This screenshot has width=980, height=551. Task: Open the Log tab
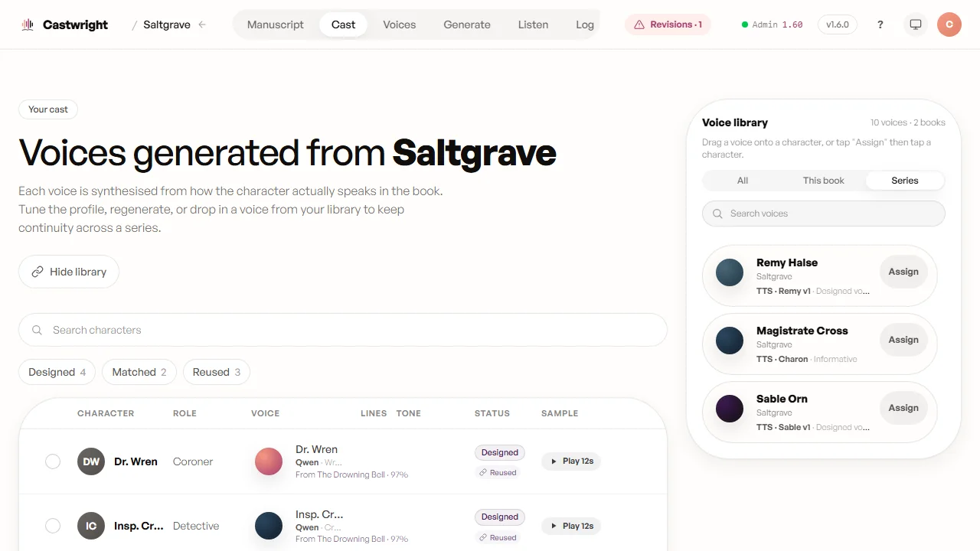pos(585,24)
